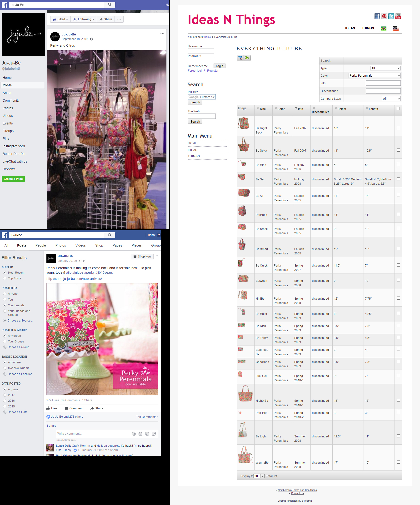Click the Username input field

tap(201, 51)
